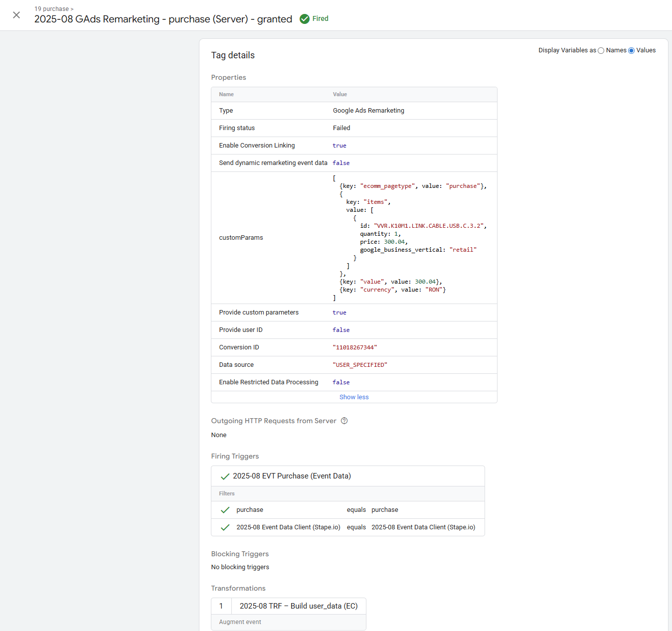
Task: Open the 2025-08 EVT Purchase (Event Data) trigger
Action: (292, 476)
